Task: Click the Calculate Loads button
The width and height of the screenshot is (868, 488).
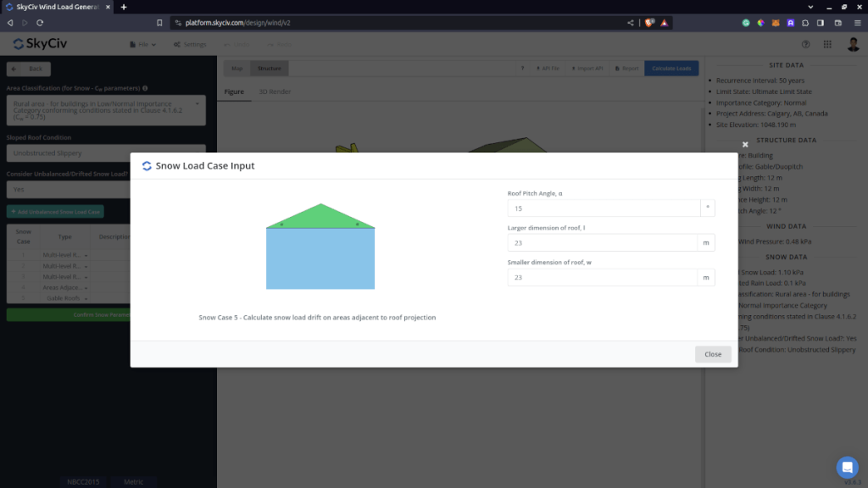Action: click(671, 68)
